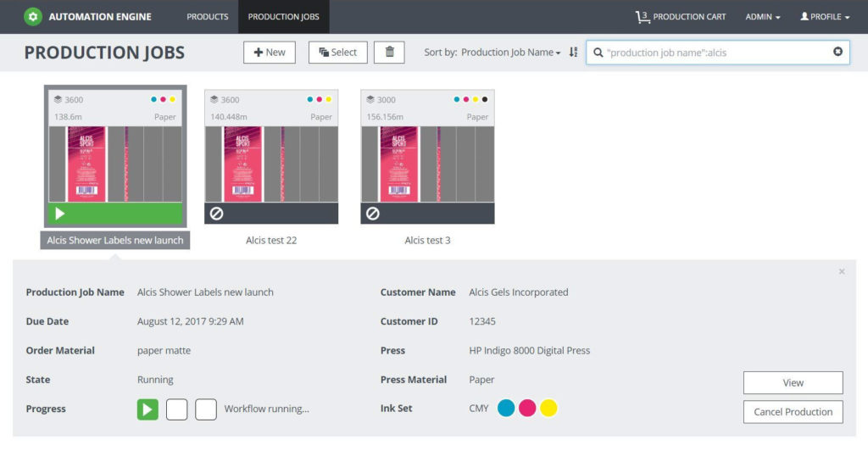
Task: Click the green play bar on Alcis Shower Labels
Action: tap(115, 214)
